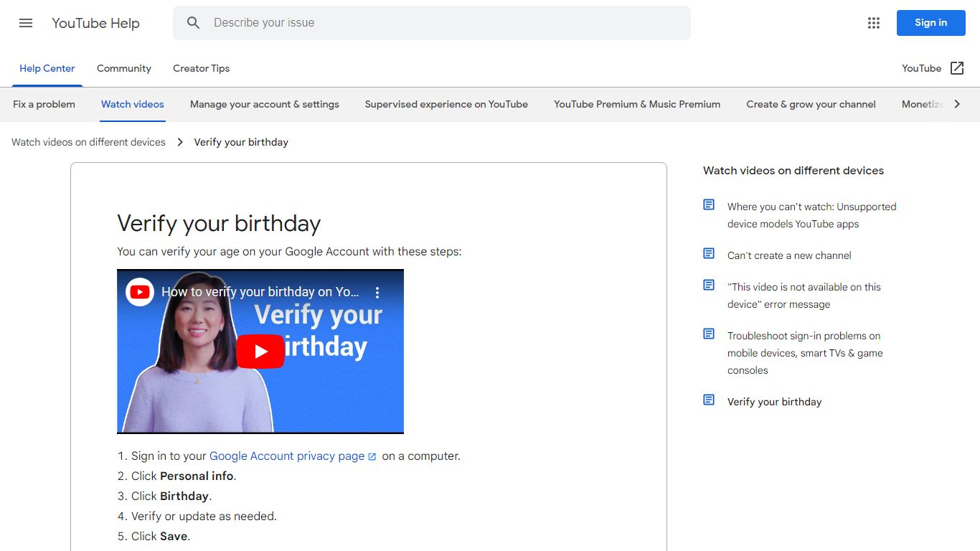
Task: Click the article icon beside Troubleshoot sign-in problems
Action: click(x=709, y=334)
